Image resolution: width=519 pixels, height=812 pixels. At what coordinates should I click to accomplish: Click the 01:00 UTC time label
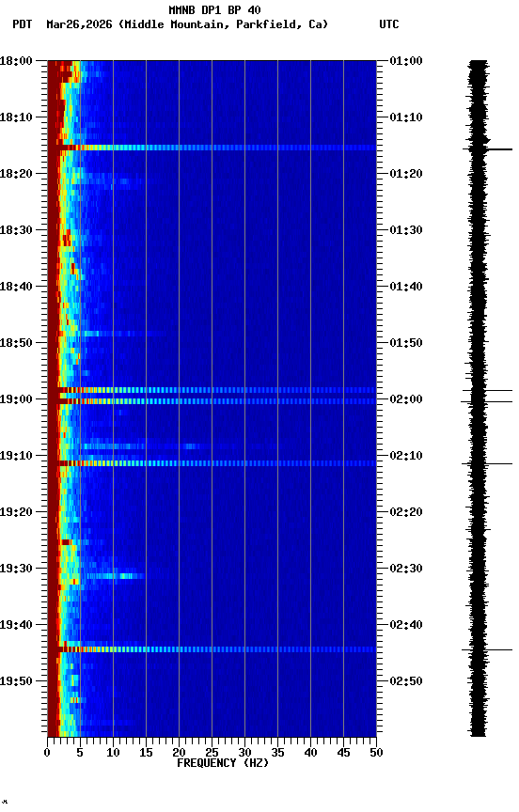406,61
